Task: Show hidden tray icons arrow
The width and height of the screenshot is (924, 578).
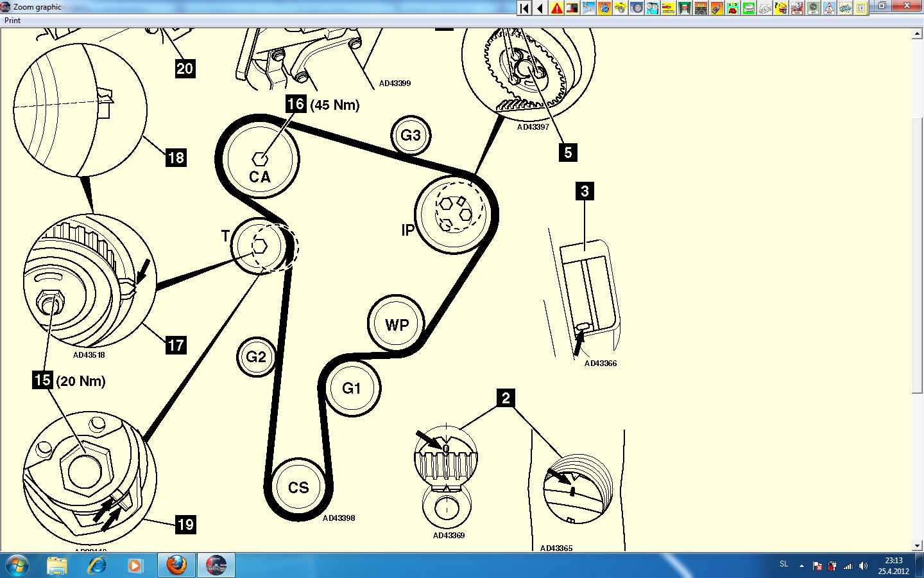Action: coord(801,566)
